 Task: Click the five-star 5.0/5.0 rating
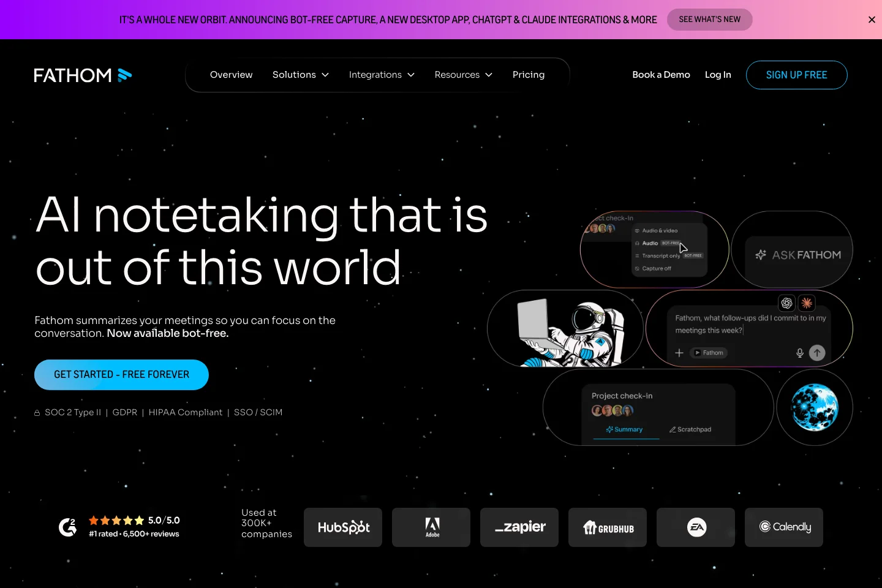tap(134, 521)
